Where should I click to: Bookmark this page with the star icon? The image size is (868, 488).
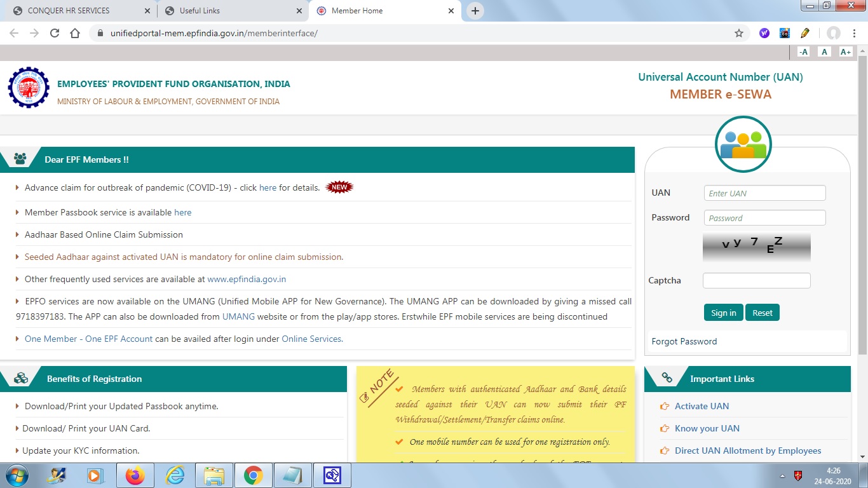pos(739,33)
